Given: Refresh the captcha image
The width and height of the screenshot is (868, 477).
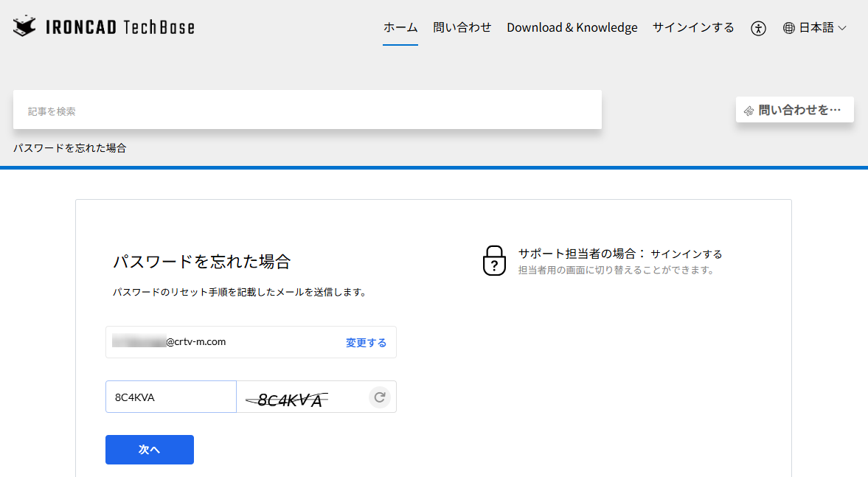Looking at the screenshot, I should [x=379, y=397].
